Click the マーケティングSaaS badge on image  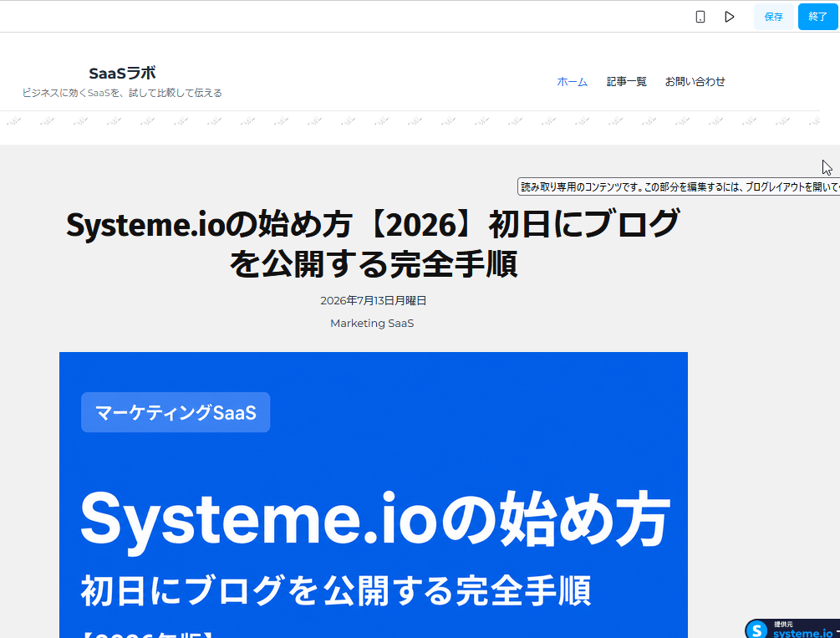click(x=176, y=412)
